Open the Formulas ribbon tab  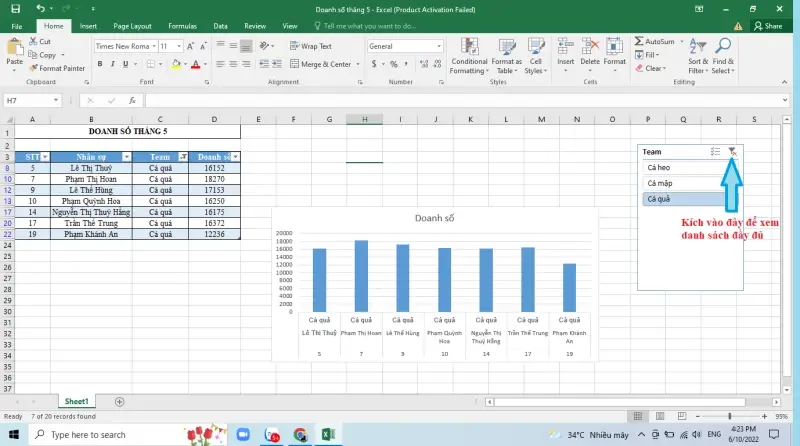pyautogui.click(x=182, y=25)
